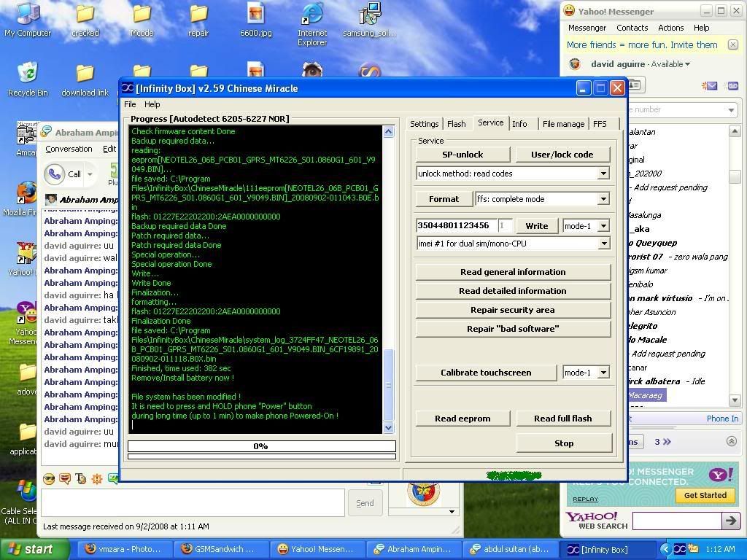Viewport: 747px width, 560px height.
Task: Open the imei #1 for dual sim dropdown
Action: [603, 244]
